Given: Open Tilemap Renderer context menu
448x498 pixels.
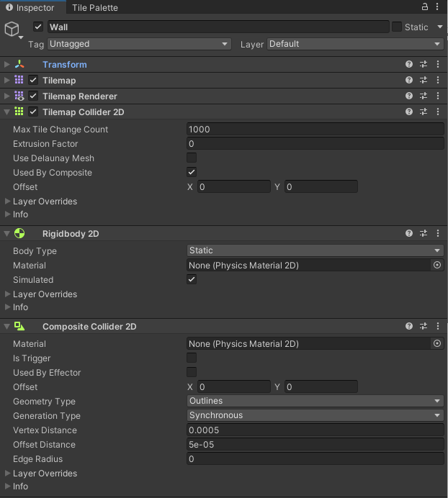Looking at the screenshot, I should [x=438, y=96].
